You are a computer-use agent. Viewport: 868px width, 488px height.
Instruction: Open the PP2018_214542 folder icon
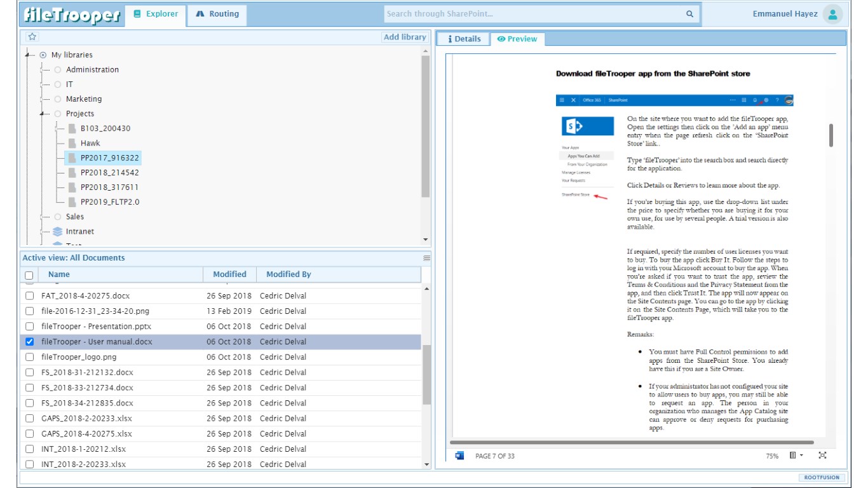click(x=72, y=172)
